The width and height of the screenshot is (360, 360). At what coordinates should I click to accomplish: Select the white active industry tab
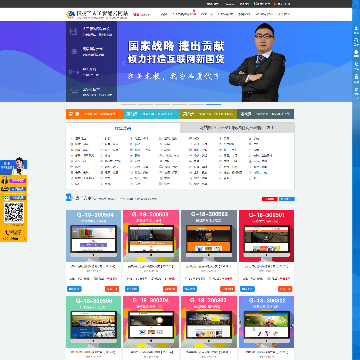123,128
